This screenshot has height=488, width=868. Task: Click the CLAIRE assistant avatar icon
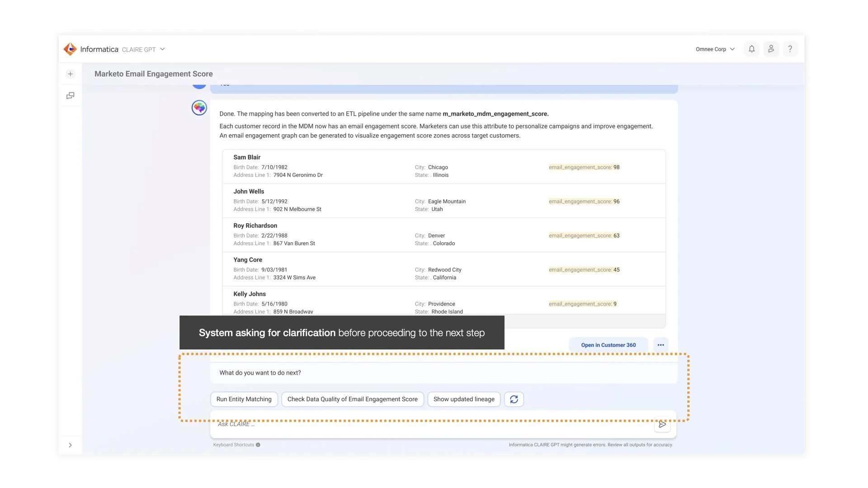[199, 108]
